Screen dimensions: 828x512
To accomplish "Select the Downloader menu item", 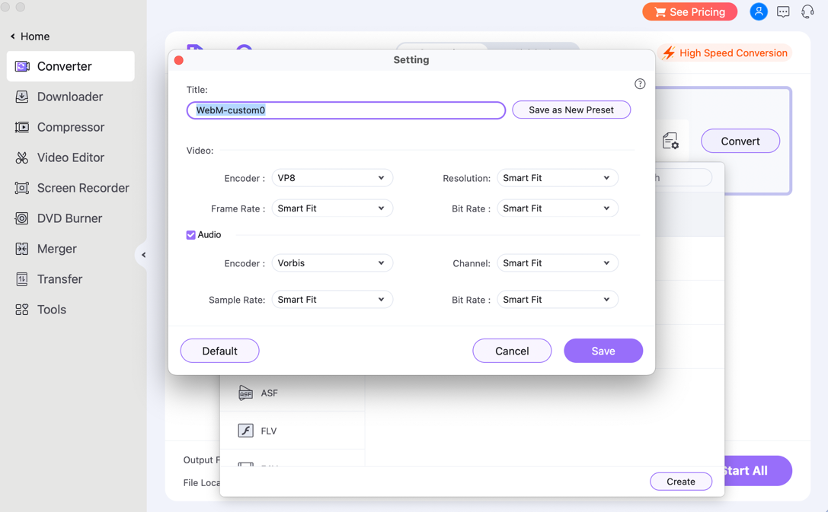I will coord(71,97).
